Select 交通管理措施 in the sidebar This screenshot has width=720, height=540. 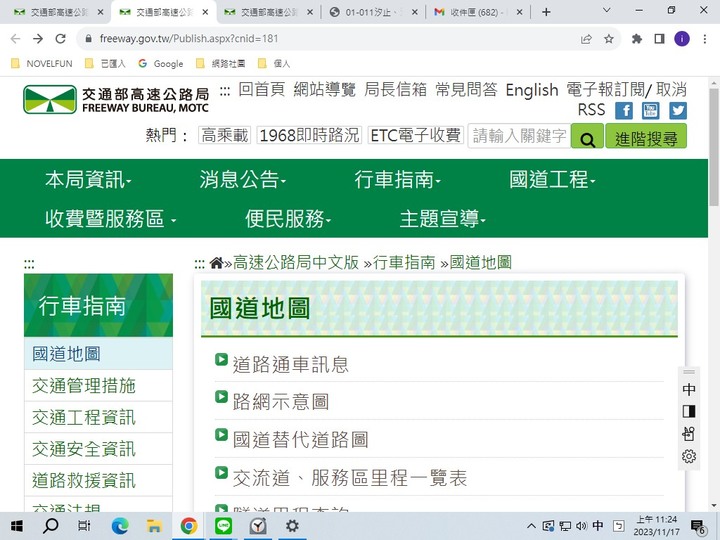tap(98, 386)
